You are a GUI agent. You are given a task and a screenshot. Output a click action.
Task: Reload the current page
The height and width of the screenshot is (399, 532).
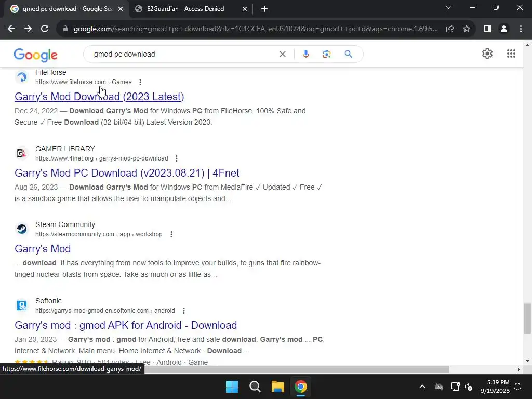click(45, 29)
